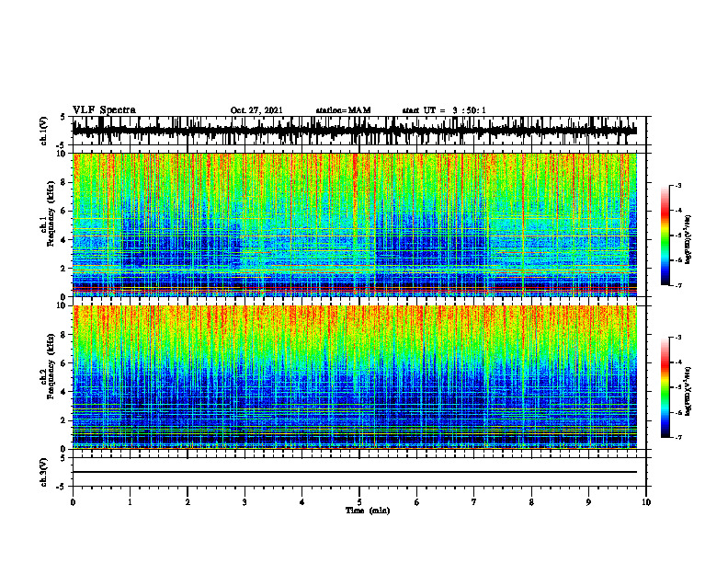The width and height of the screenshot is (728, 563).
Task: Click inside the ch.2 spectrogram panel
Action: pyautogui.click(x=355, y=377)
